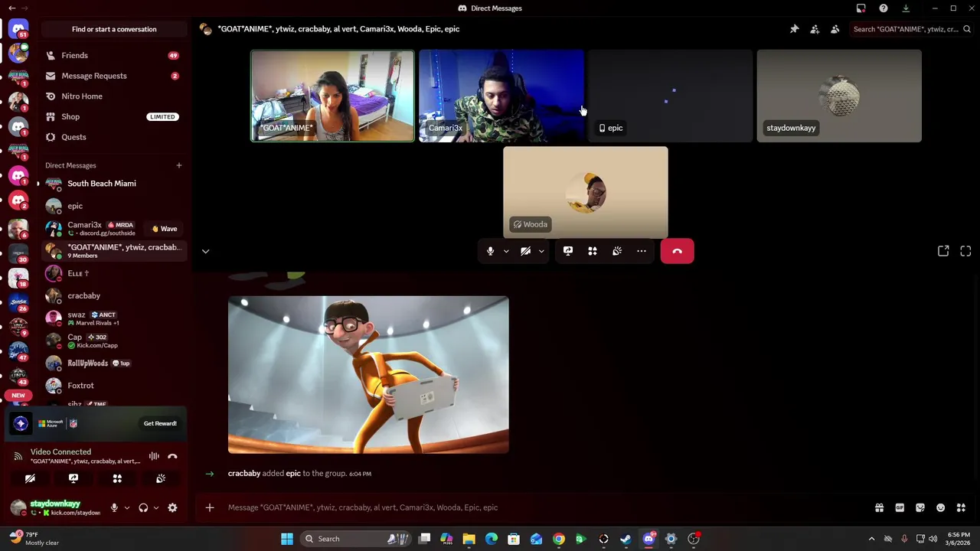The height and width of the screenshot is (551, 980).
Task: Send a gift via gift icon
Action: coord(879,507)
